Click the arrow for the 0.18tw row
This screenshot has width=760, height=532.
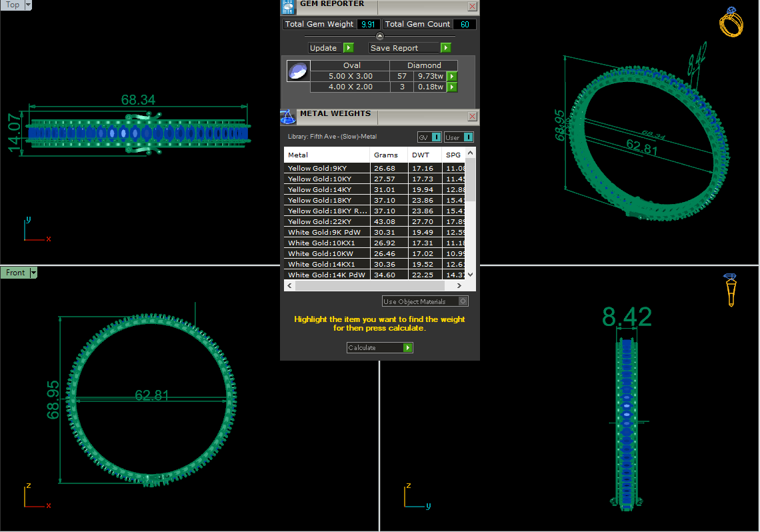pyautogui.click(x=452, y=87)
